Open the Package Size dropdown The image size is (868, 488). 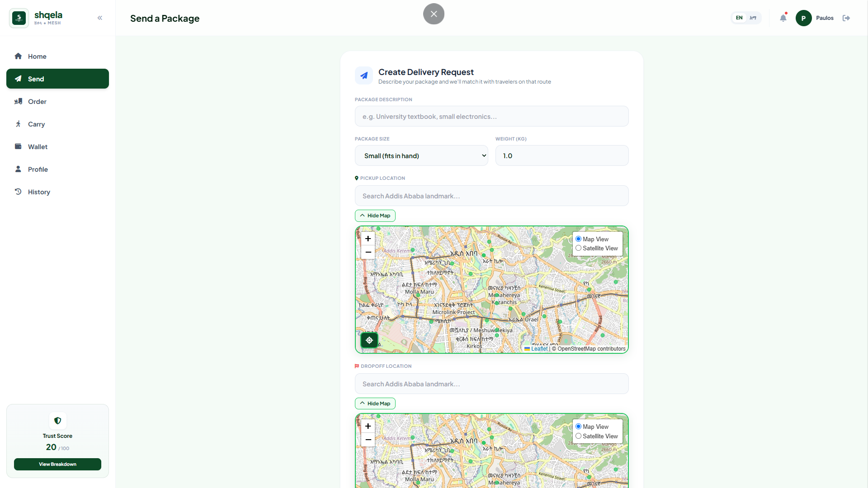click(421, 155)
